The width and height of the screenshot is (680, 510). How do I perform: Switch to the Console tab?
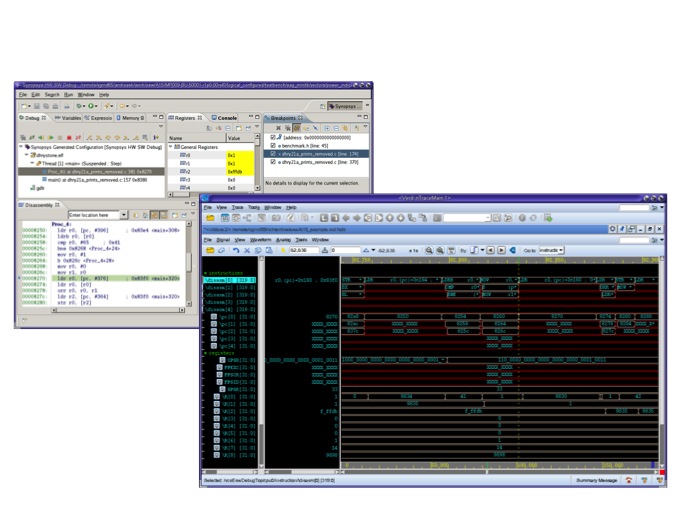[x=224, y=118]
